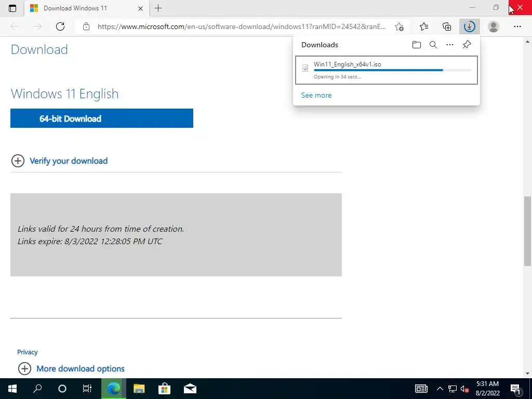This screenshot has height=399, width=532.
Task: Open Microsoft Store from taskbar
Action: (x=164, y=389)
